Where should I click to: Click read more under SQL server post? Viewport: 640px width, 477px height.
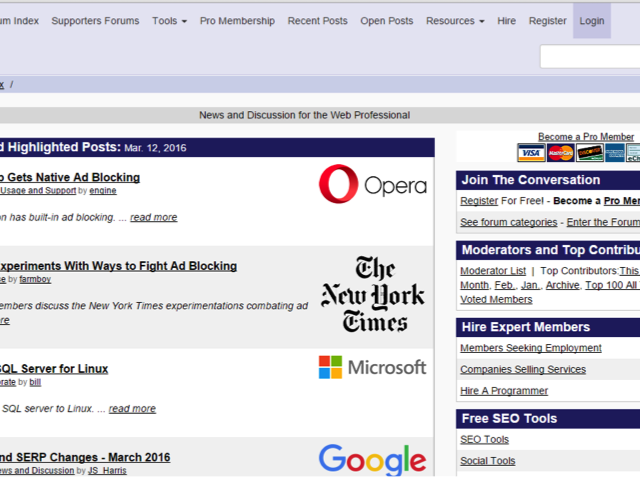click(132, 409)
